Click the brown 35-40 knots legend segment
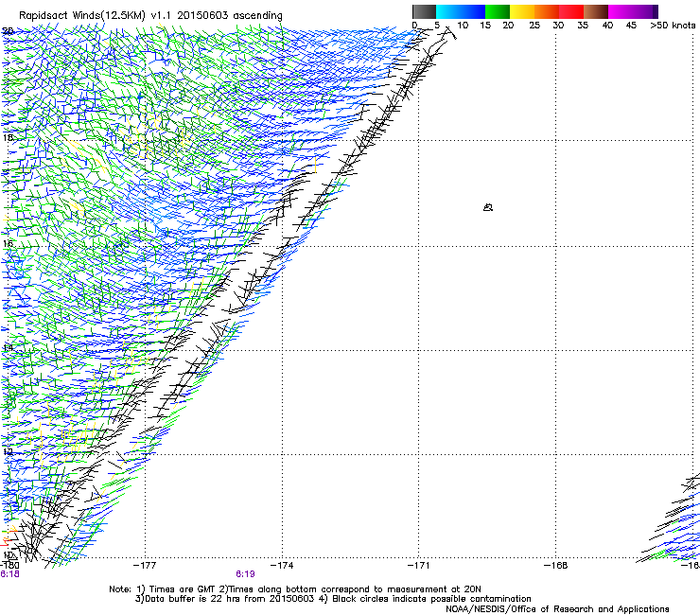 point(596,11)
